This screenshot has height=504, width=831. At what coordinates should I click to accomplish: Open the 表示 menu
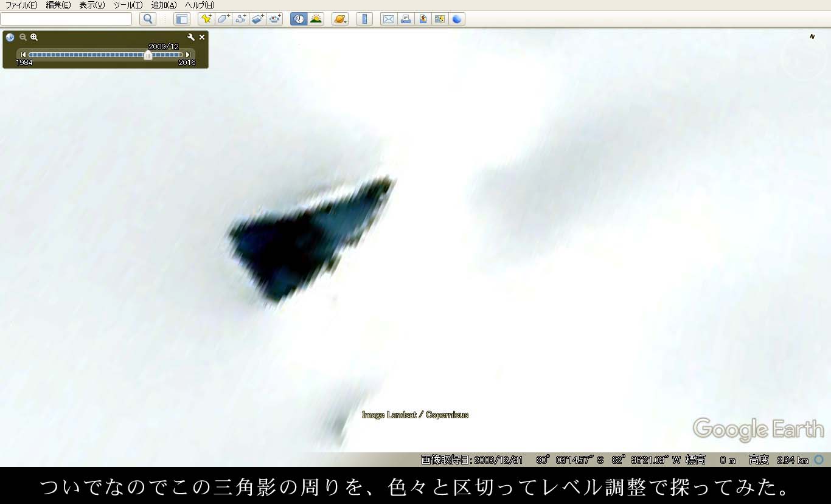click(92, 5)
